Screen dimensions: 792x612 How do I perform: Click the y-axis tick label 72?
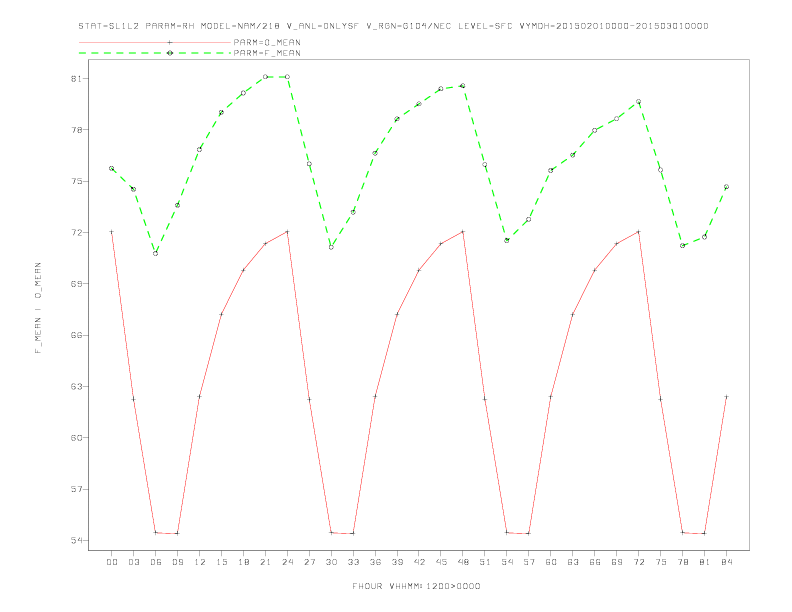click(76, 232)
